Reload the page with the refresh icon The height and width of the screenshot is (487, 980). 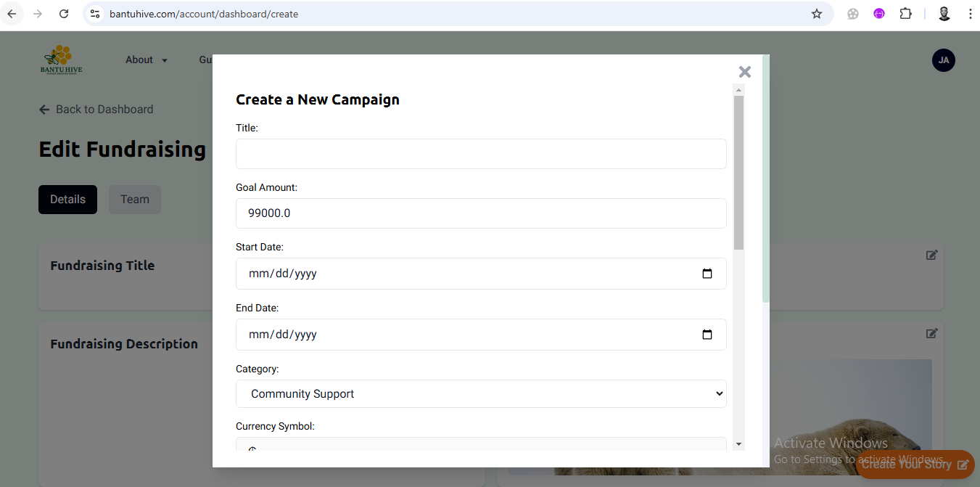click(64, 14)
